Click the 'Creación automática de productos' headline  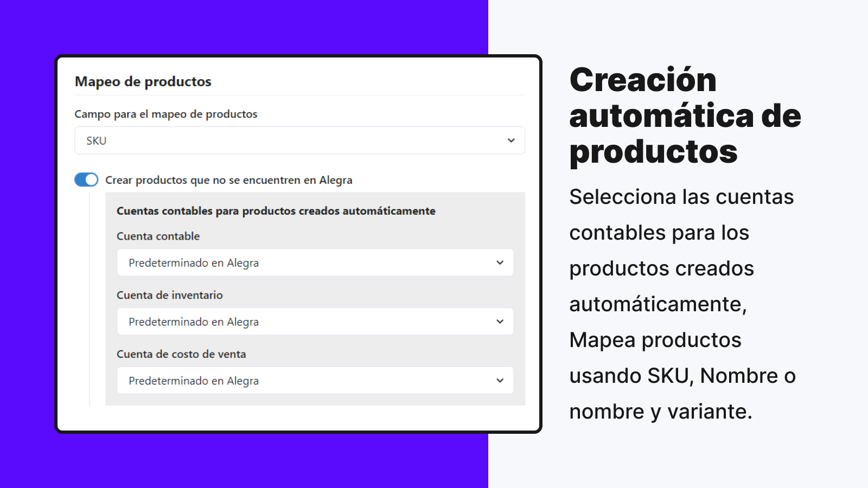coord(685,115)
